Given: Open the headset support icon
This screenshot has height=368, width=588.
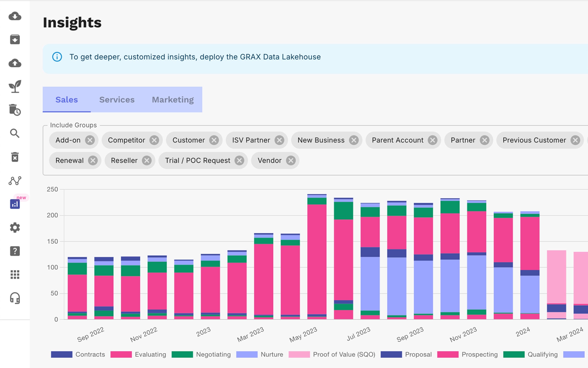Looking at the screenshot, I should click(15, 298).
